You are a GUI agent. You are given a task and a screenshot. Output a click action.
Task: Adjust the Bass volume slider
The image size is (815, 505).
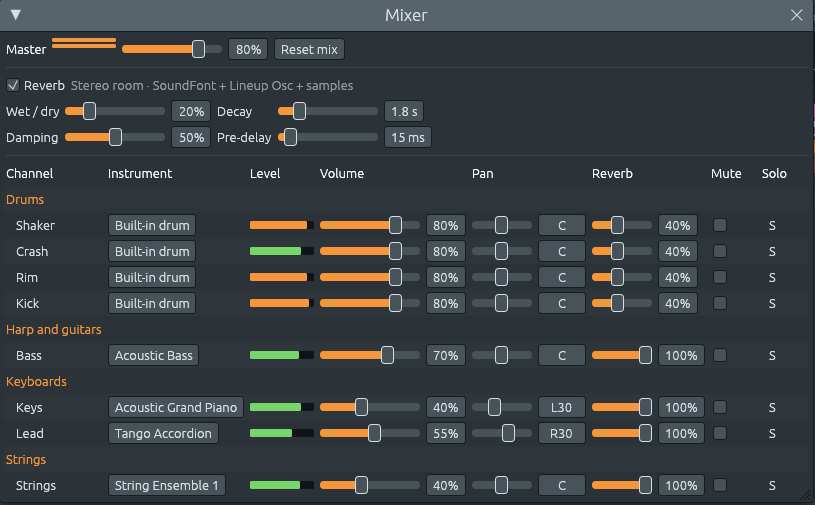pos(370,355)
